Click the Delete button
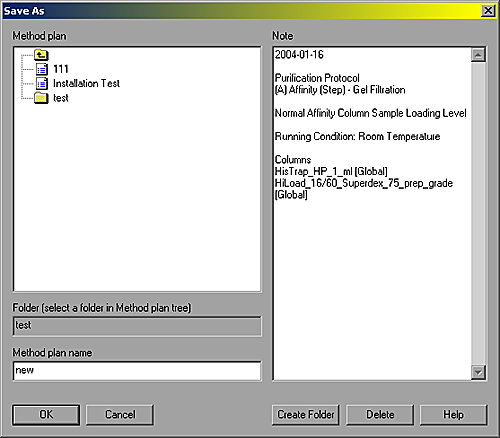 (380, 415)
